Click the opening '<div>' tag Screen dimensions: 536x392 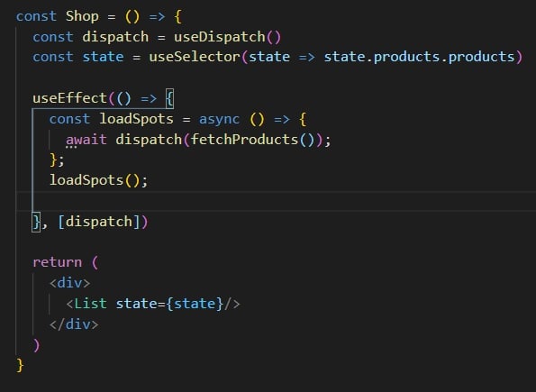click(69, 283)
